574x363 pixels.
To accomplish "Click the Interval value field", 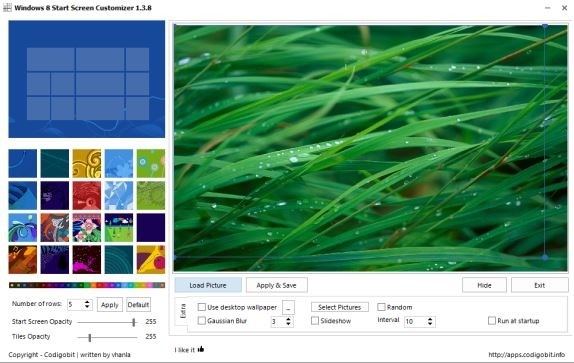I will (415, 322).
